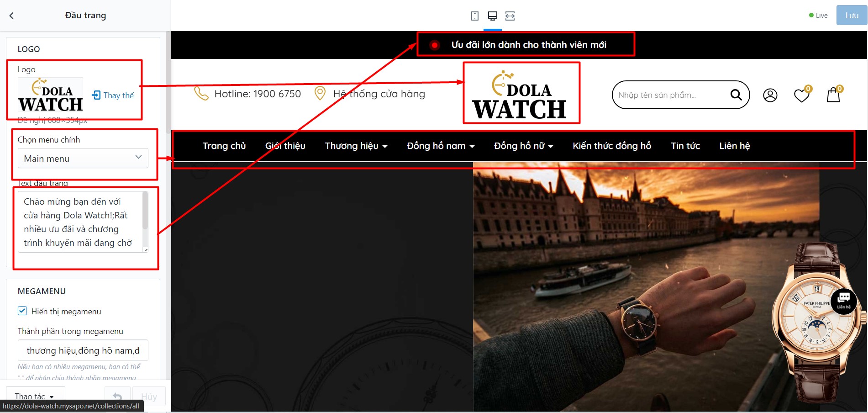Screen dimensions: 868x413
Task: Click the Hủy cancel button
Action: [149, 397]
